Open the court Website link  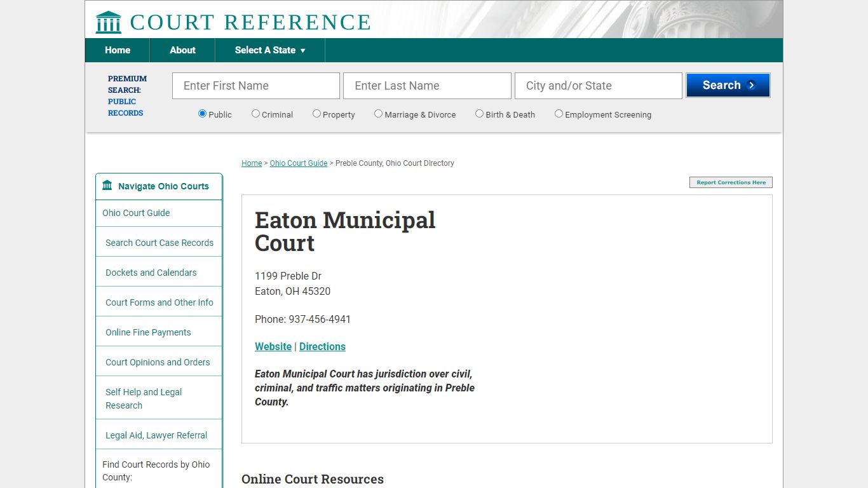(x=273, y=346)
